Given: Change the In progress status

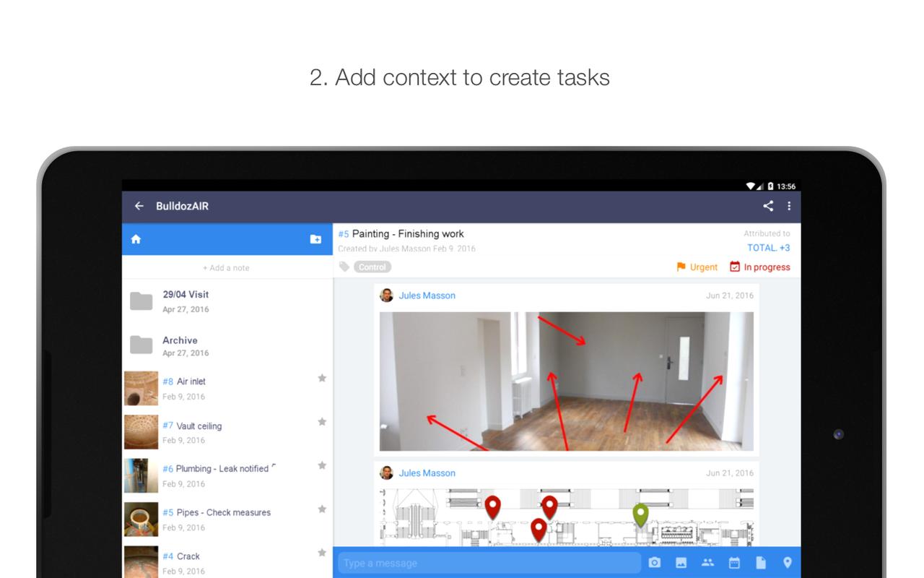Looking at the screenshot, I should (x=759, y=267).
